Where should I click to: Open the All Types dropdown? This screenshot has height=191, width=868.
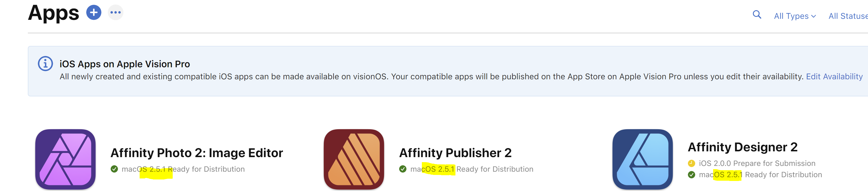795,16
